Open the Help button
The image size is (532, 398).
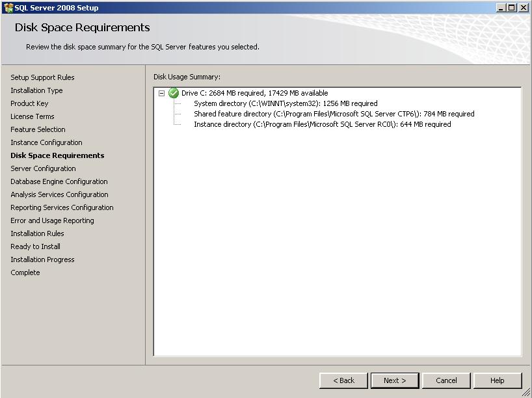498,380
